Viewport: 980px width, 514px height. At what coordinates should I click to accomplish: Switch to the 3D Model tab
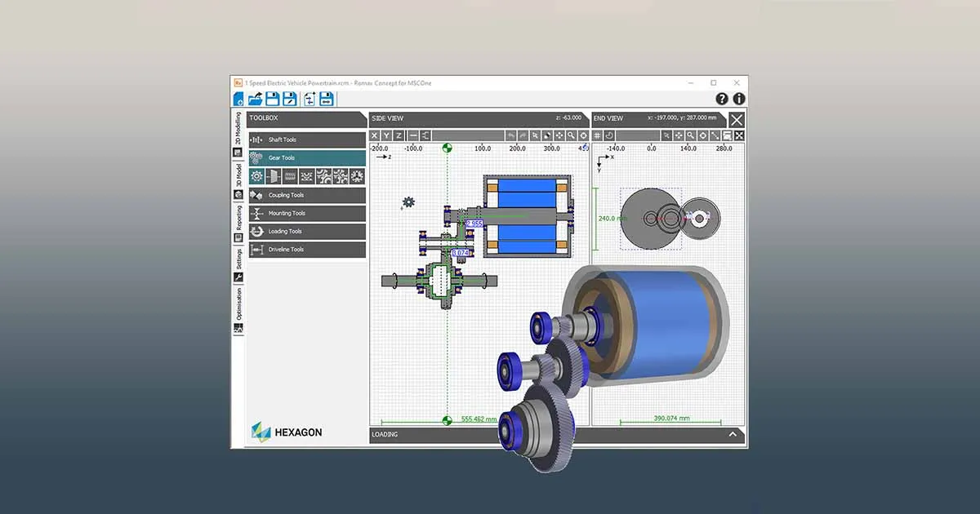(238, 175)
